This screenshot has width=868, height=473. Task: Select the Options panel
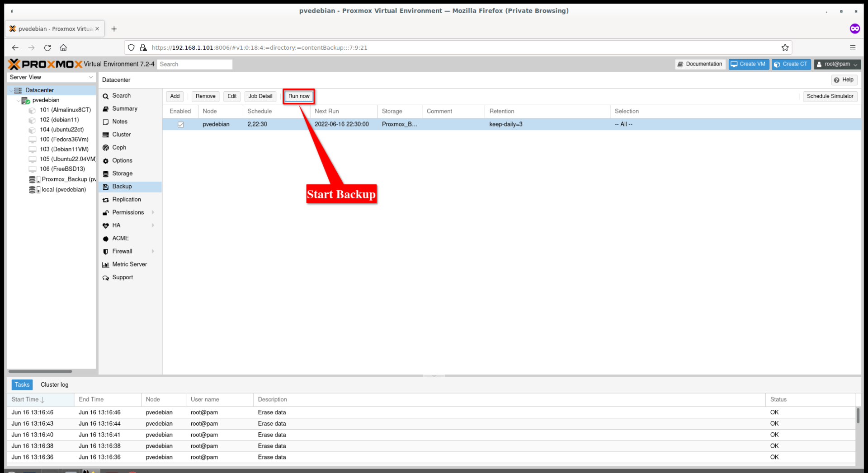(122, 160)
